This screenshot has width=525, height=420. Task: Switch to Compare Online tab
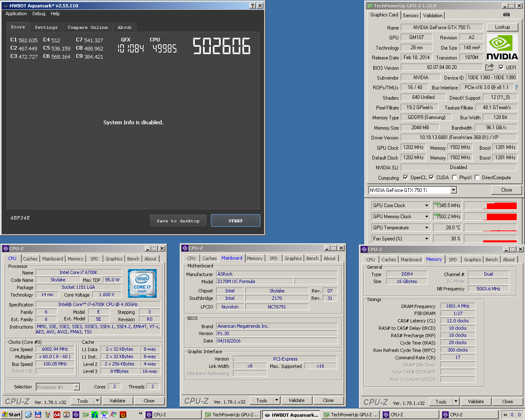(88, 27)
